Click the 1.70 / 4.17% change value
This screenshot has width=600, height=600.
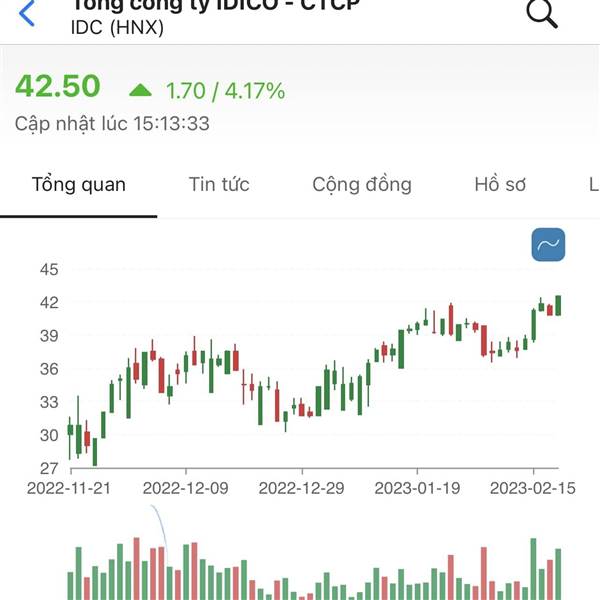[x=225, y=91]
